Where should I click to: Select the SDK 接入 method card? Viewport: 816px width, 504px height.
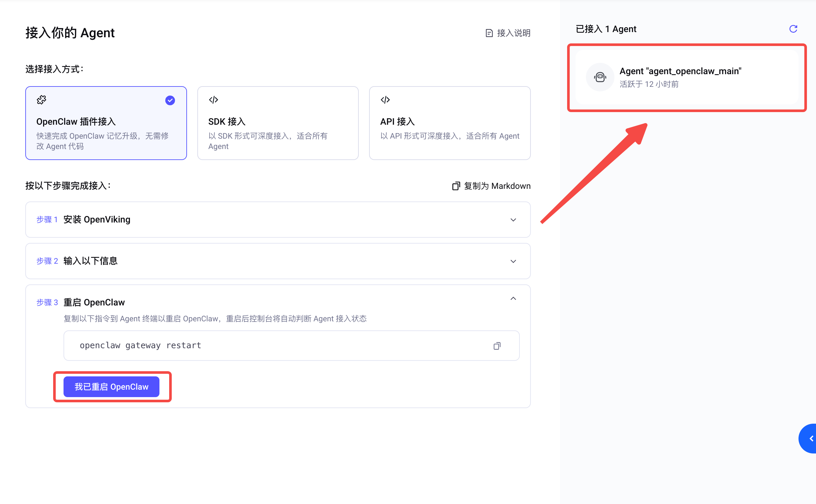click(x=278, y=123)
